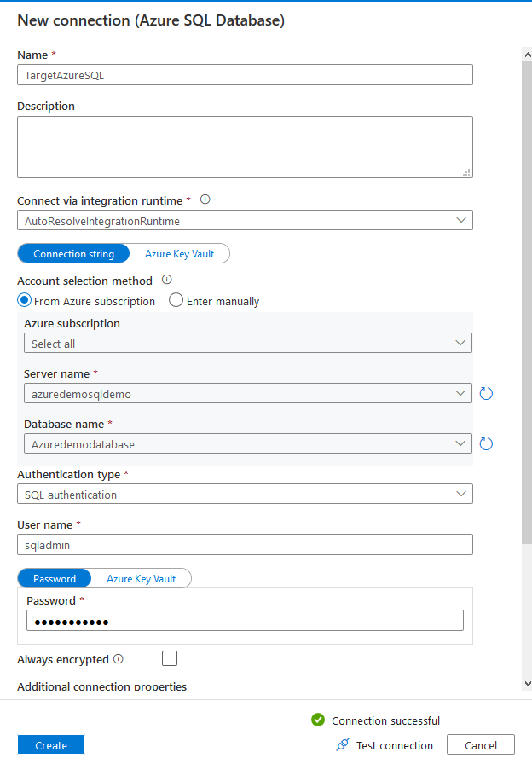Click the refresh icon beside Server name

click(x=487, y=393)
